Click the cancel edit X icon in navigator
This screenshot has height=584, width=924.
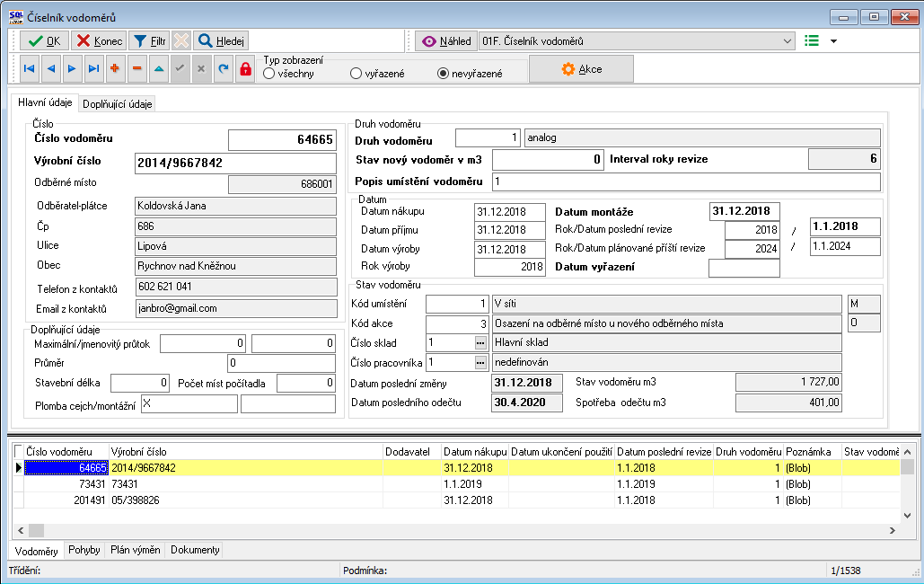click(x=201, y=69)
